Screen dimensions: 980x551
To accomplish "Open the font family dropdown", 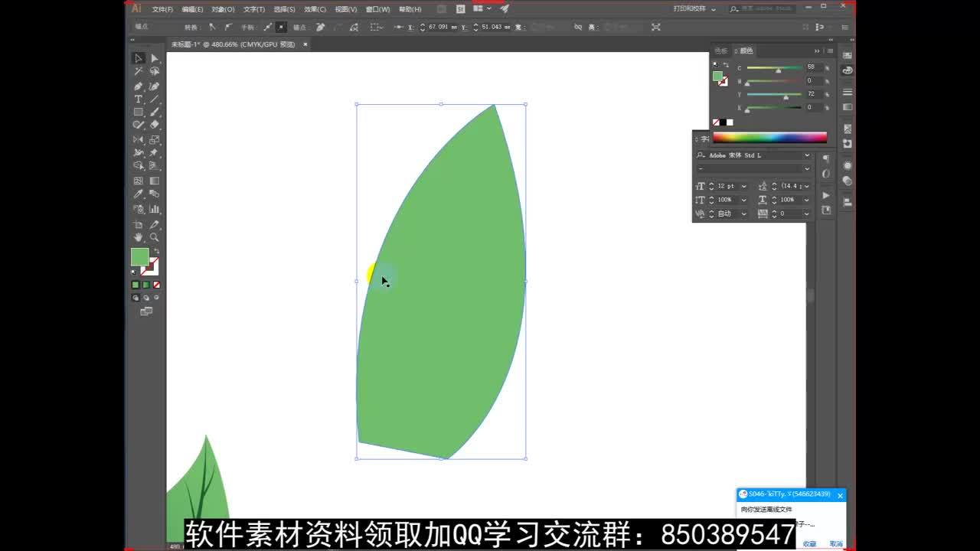I will [x=806, y=155].
